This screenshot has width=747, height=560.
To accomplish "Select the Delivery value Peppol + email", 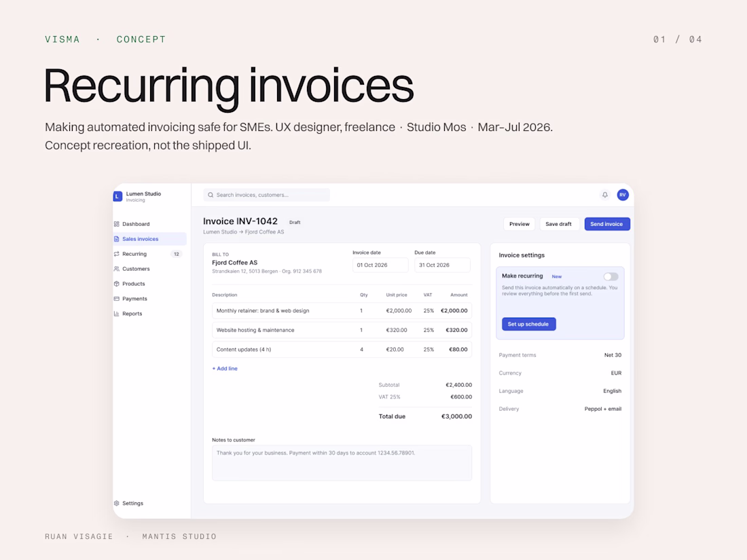I will click(602, 409).
